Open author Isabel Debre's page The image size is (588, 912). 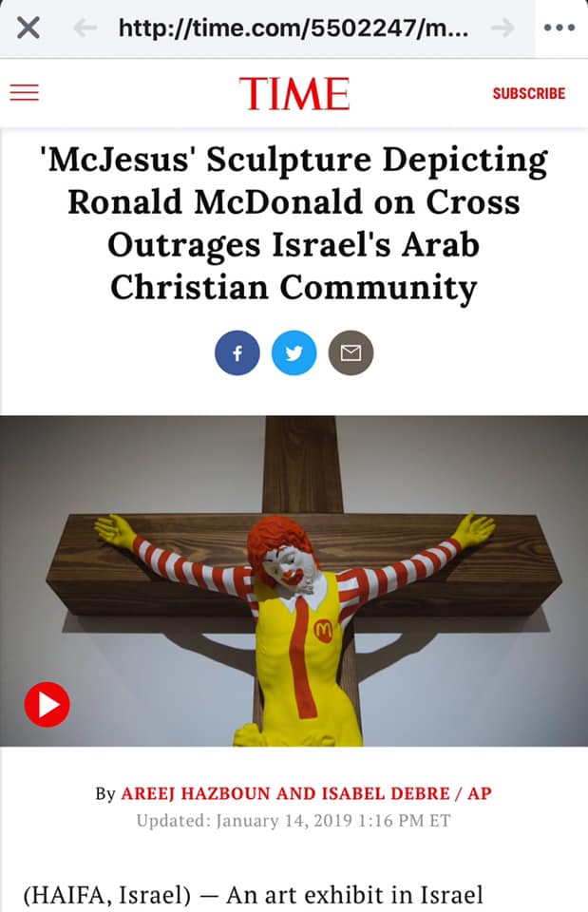[387, 793]
